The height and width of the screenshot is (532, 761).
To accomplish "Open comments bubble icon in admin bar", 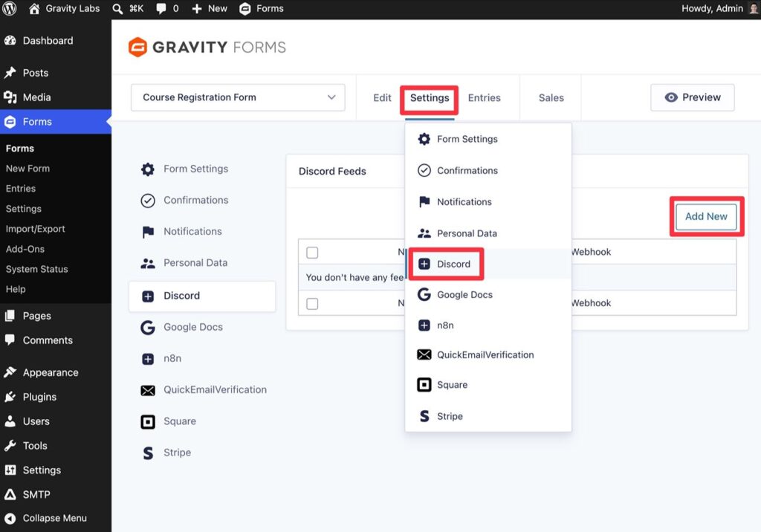I will pos(161,9).
